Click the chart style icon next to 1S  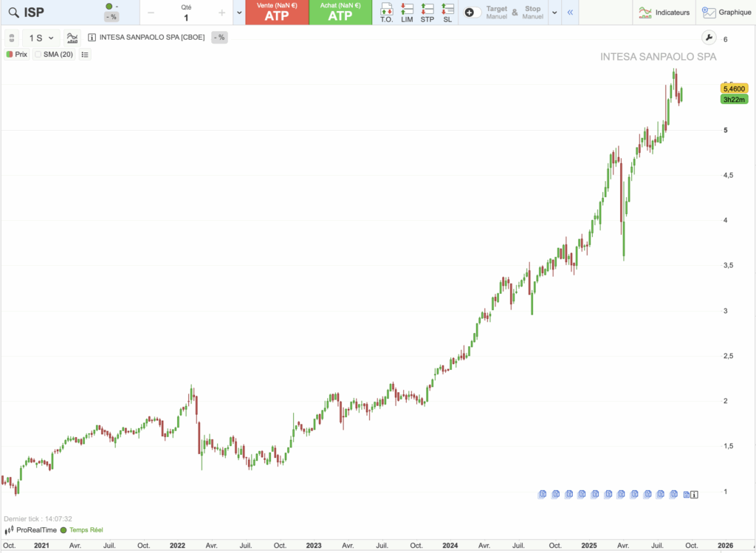click(71, 37)
